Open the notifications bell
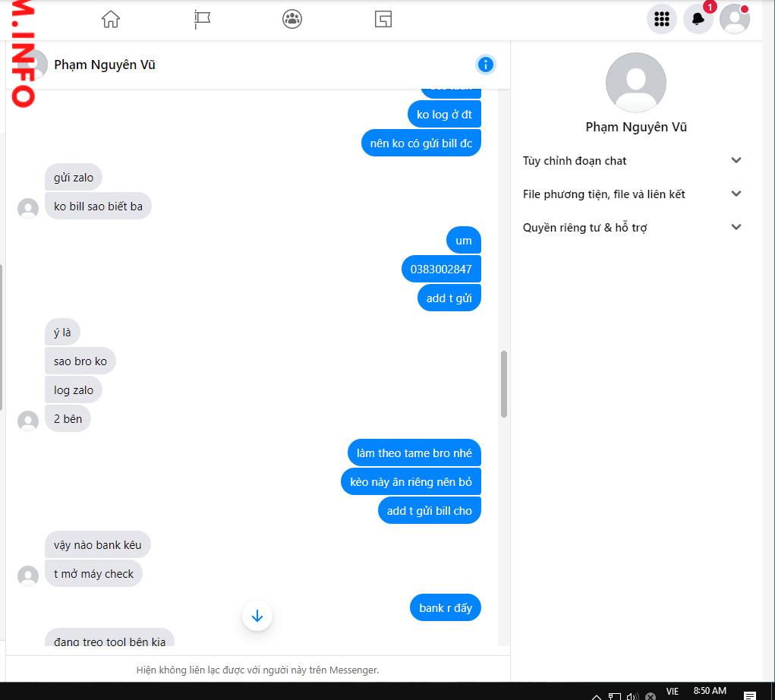Image resolution: width=775 pixels, height=700 pixels. pos(698,19)
